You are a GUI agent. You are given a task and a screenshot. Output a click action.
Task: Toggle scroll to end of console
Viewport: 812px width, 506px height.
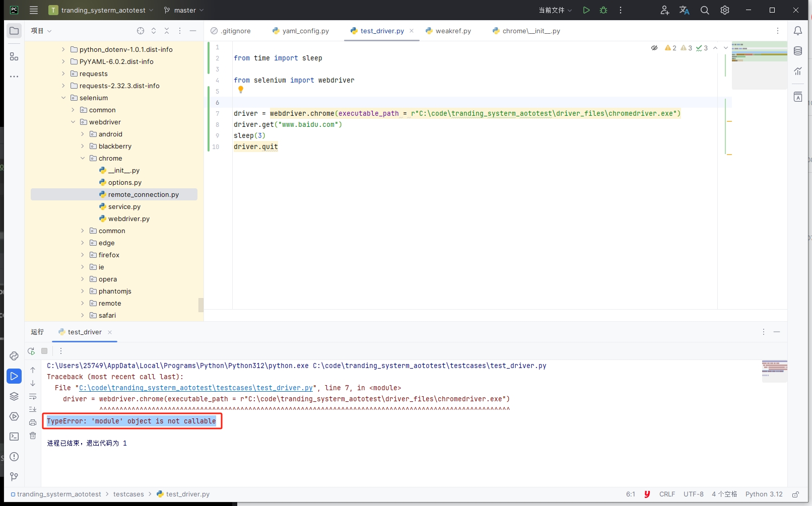[x=33, y=409]
